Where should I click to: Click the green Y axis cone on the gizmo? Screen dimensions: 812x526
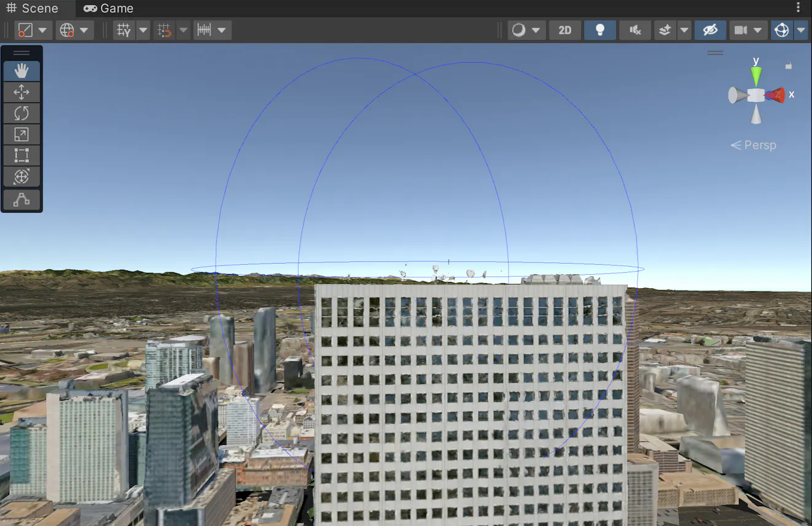click(756, 76)
